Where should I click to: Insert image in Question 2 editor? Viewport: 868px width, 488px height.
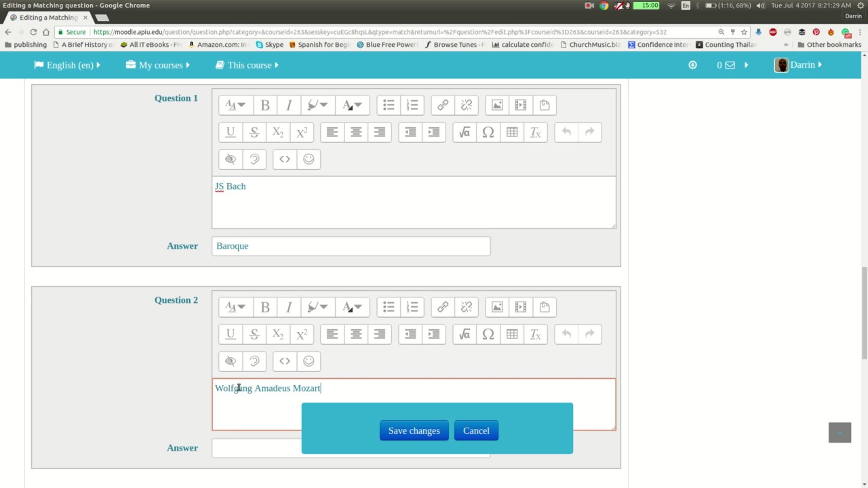pos(497,307)
